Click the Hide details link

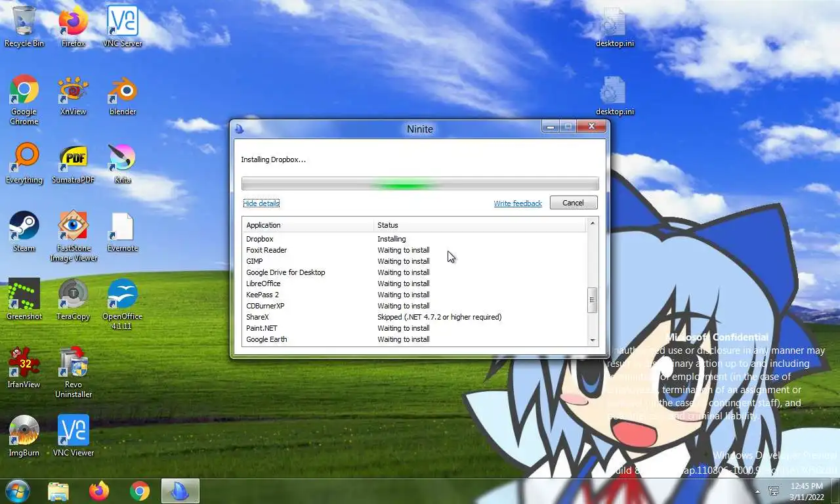click(261, 203)
